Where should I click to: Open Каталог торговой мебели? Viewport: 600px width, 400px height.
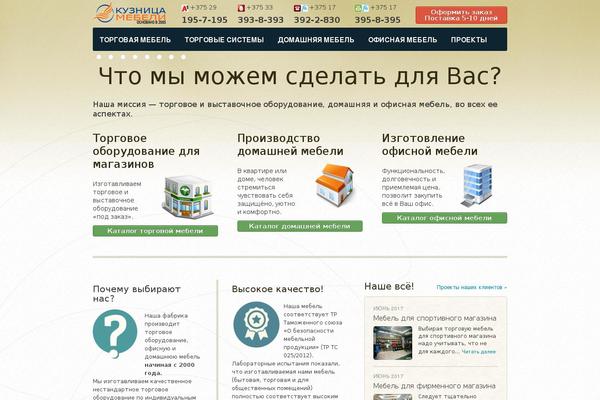click(155, 230)
